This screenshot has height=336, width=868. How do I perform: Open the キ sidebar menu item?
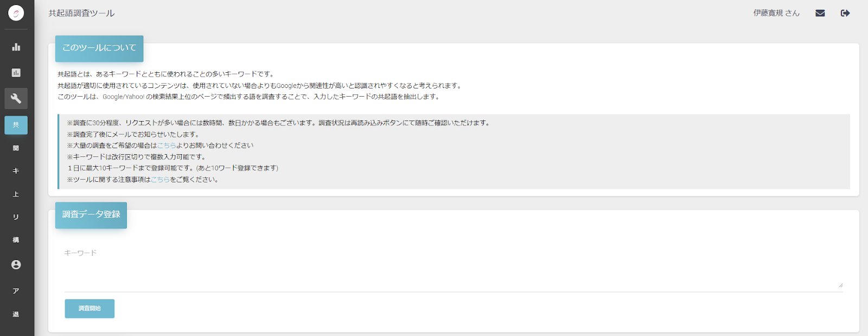[16, 170]
